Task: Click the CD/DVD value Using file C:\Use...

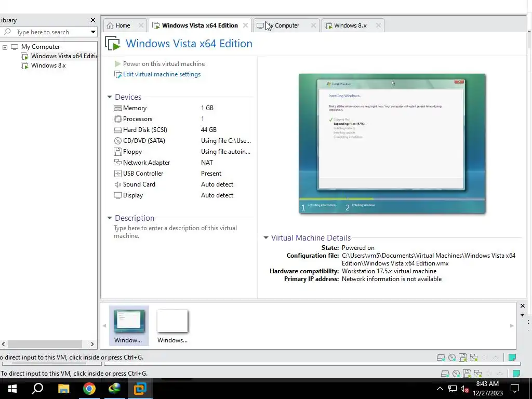Action: [226, 141]
